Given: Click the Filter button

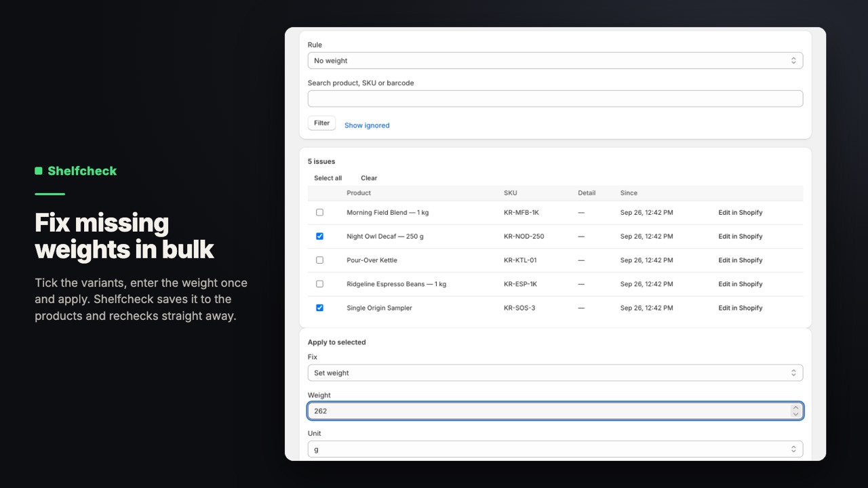Looking at the screenshot, I should click(x=321, y=123).
